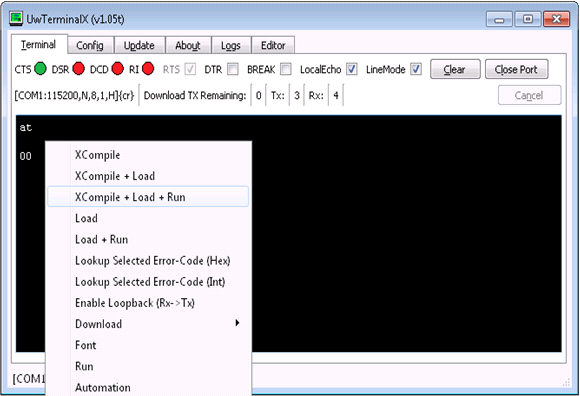Select Lookup Selected Error-Code (Int)
The width and height of the screenshot is (580, 396).
(x=148, y=282)
